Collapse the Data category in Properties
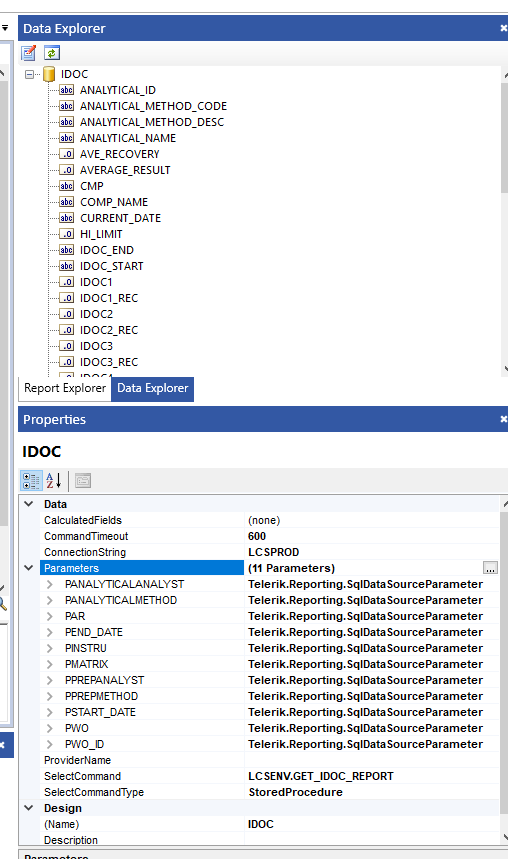Viewport: 508px width, 859px height. pos(29,504)
